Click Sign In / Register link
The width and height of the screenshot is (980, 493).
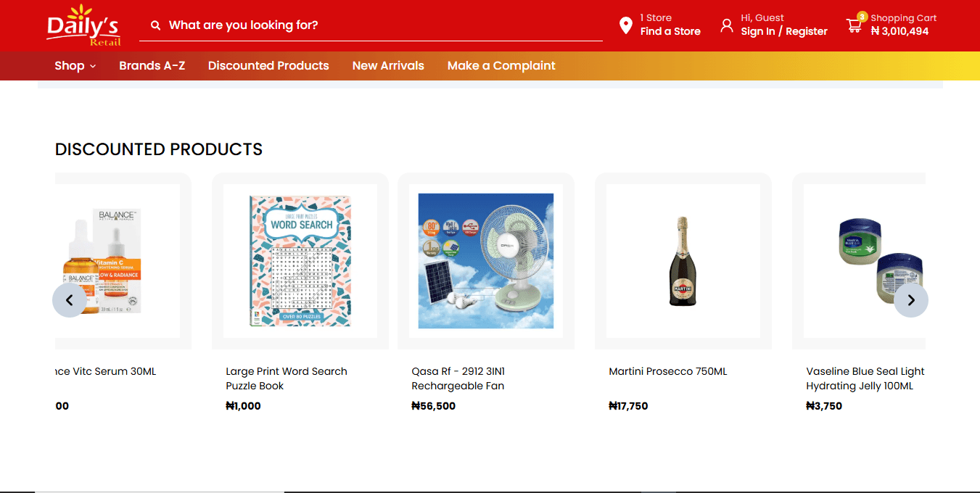coord(784,31)
